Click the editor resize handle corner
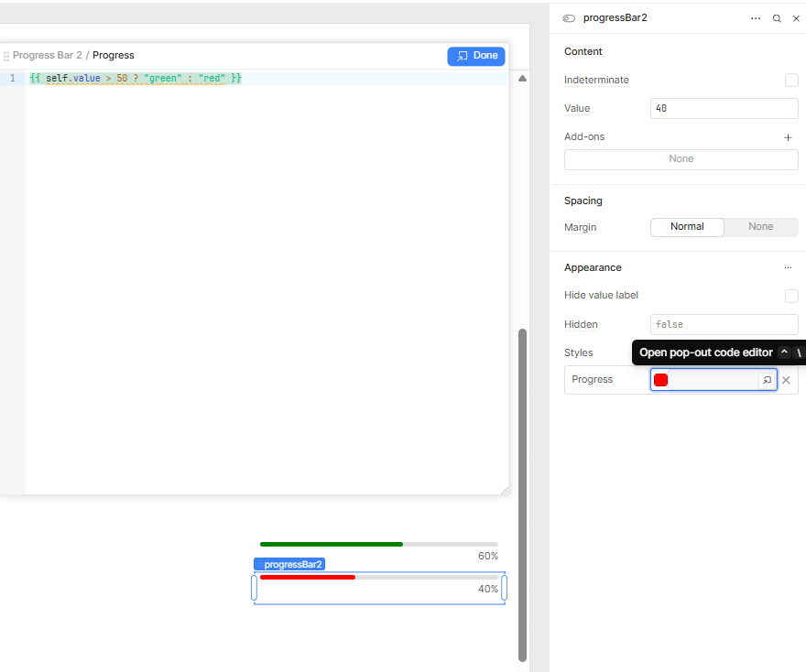806x672 pixels. [504, 491]
